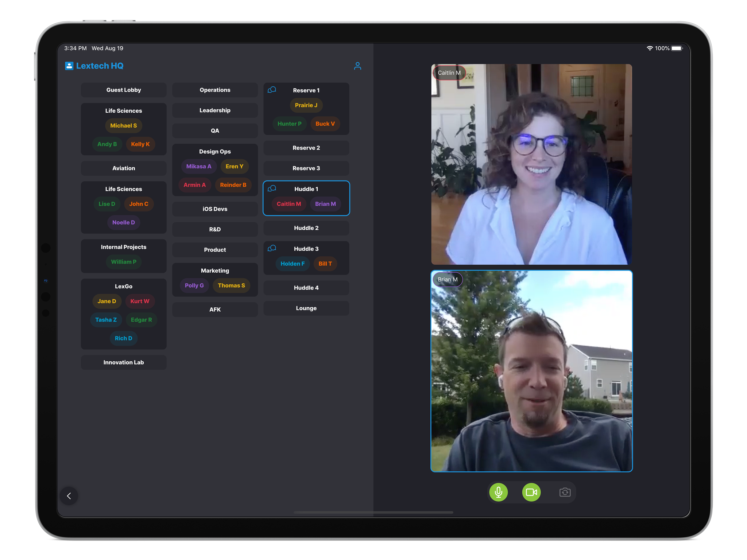The width and height of the screenshot is (747, 560).
Task: Click the Caitlin M video name label
Action: 449,73
